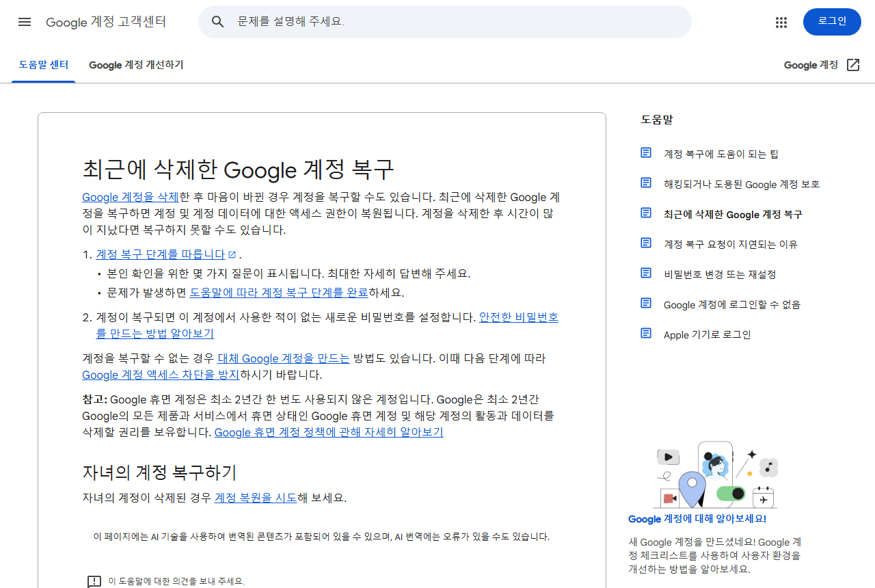The image size is (875, 588).
Task: Click the Google account promo illustration
Action: coord(716,475)
